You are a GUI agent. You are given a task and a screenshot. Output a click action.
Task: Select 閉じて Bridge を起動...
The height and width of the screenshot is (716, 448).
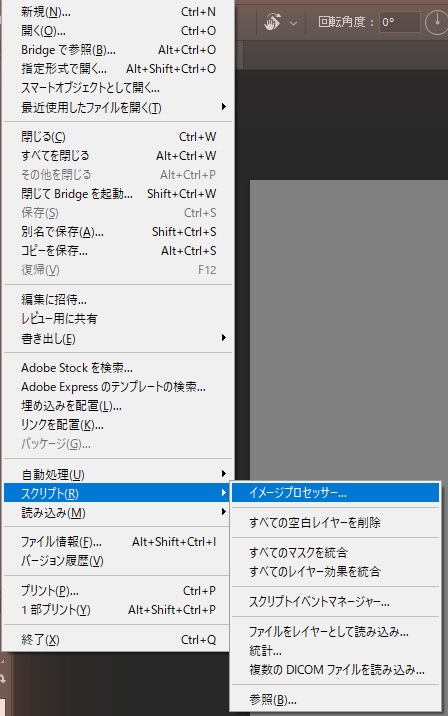click(118, 194)
